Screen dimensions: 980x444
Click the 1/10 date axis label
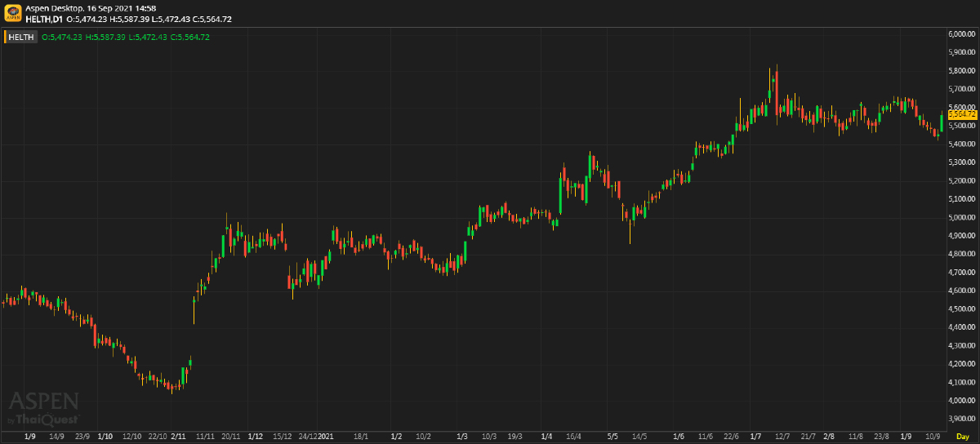105,437
